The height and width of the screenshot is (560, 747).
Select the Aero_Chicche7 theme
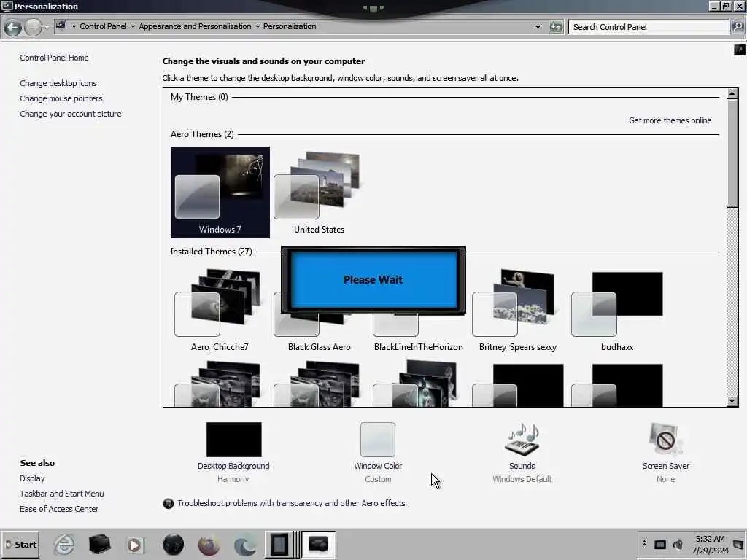(x=220, y=309)
